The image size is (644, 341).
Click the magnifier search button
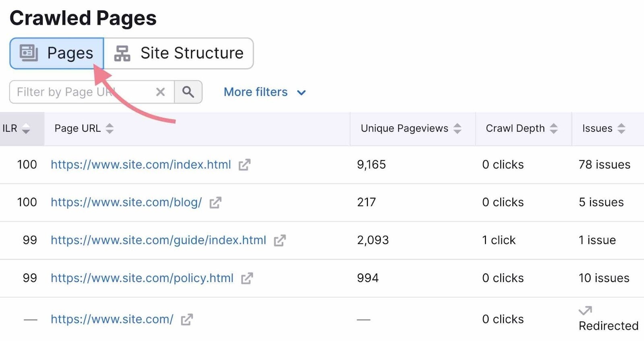pos(188,92)
